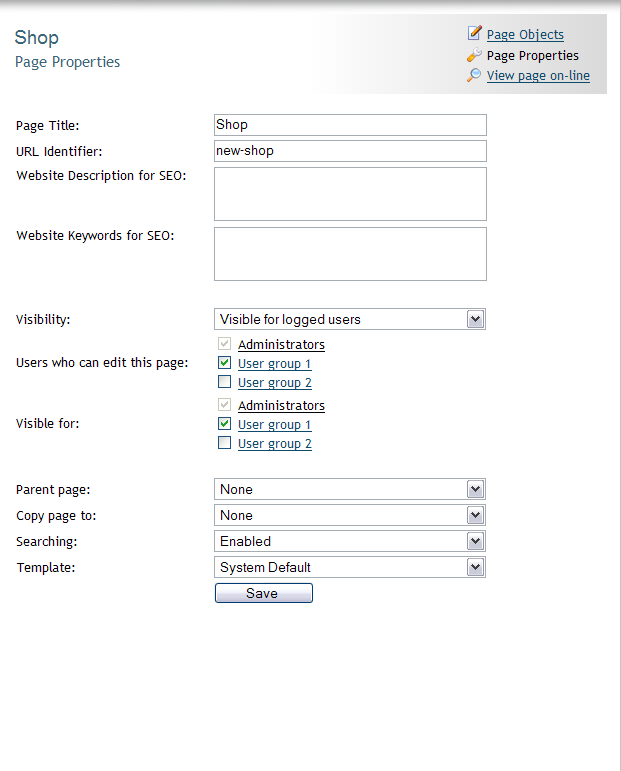The image size is (621, 771).
Task: Focus the URL Identifier field
Action: (351, 151)
